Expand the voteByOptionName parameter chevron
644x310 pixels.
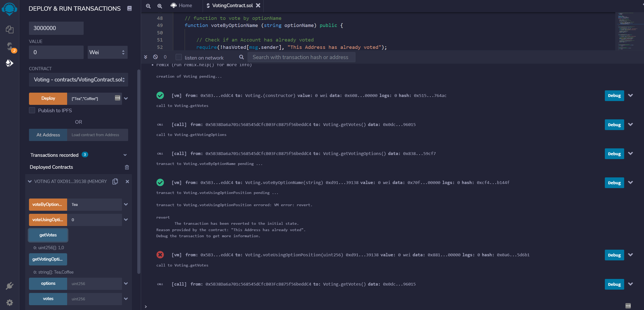pyautogui.click(x=126, y=204)
